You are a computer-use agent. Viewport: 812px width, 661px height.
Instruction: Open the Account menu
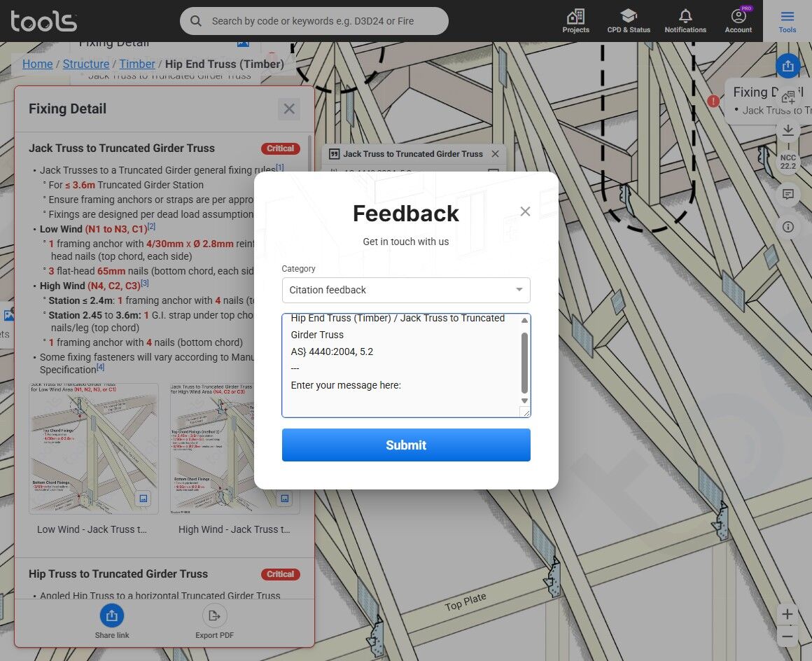(x=738, y=21)
